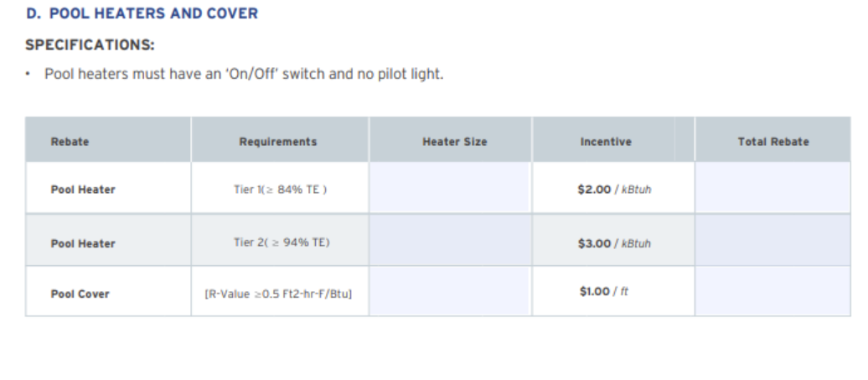Click Total Rebate field for Pool Cover

(x=772, y=291)
